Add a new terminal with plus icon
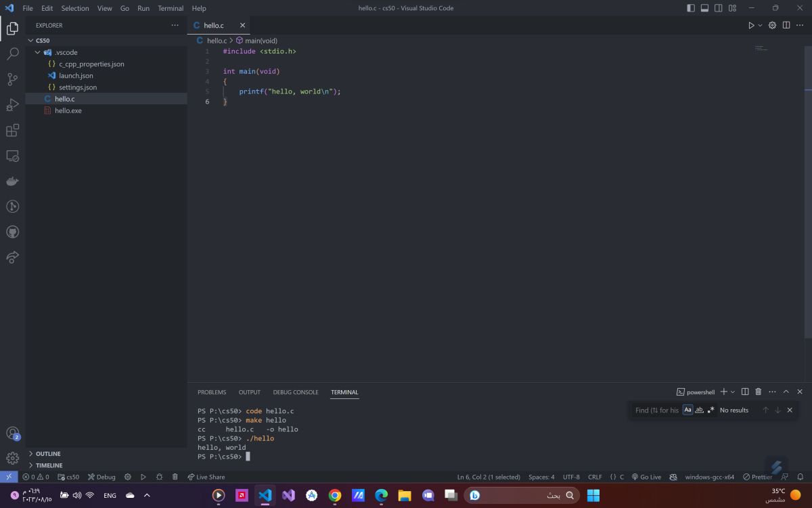This screenshot has width=812, height=508. (723, 391)
